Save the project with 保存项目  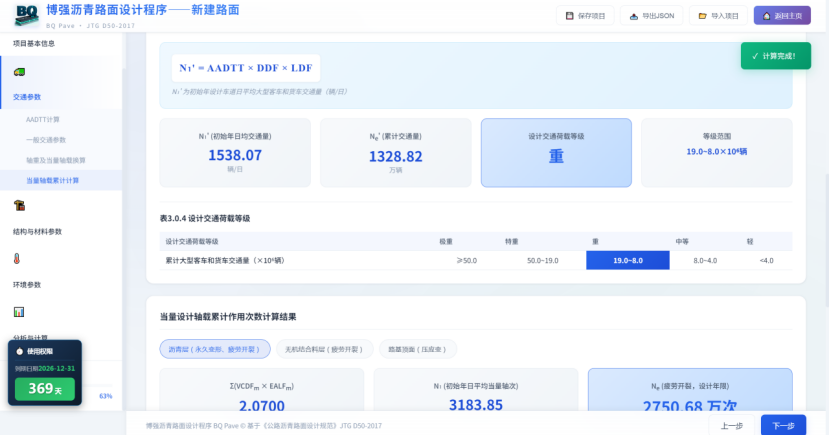coord(585,16)
